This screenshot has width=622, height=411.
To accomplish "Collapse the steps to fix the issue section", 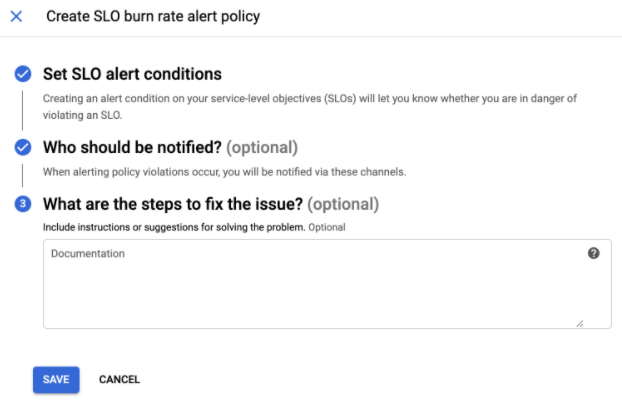I will [x=173, y=205].
